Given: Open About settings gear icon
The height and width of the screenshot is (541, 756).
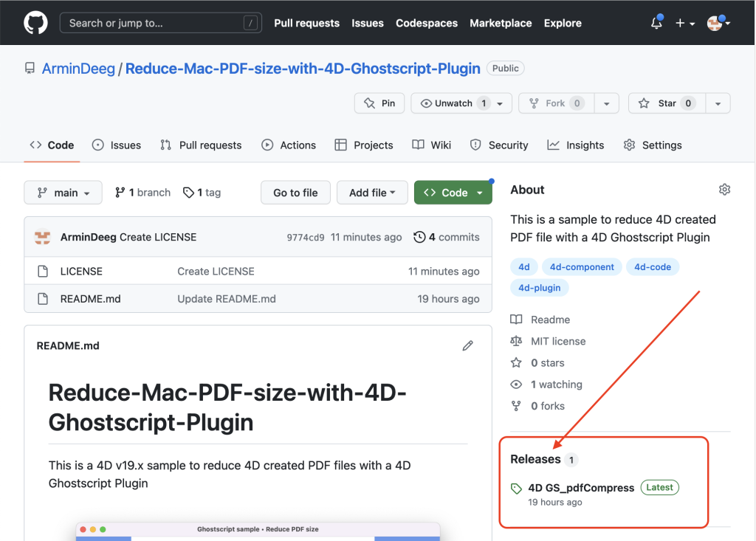Looking at the screenshot, I should [x=724, y=190].
